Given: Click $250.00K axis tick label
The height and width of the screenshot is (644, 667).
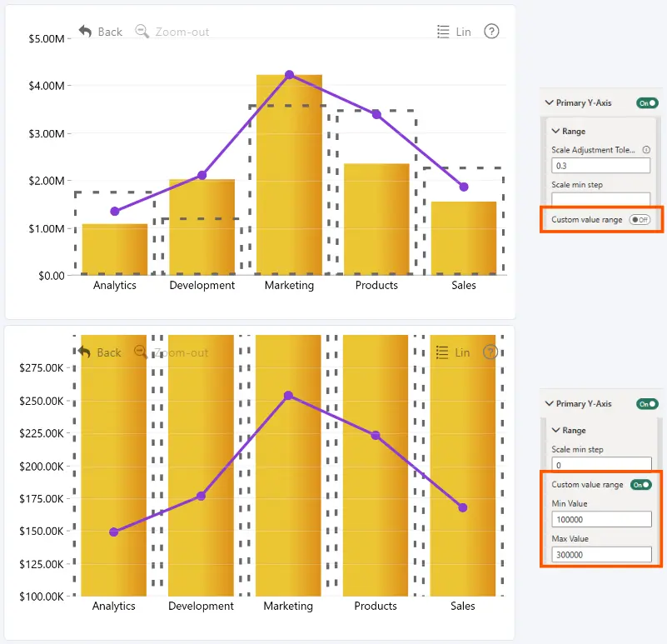Looking at the screenshot, I should [x=42, y=401].
